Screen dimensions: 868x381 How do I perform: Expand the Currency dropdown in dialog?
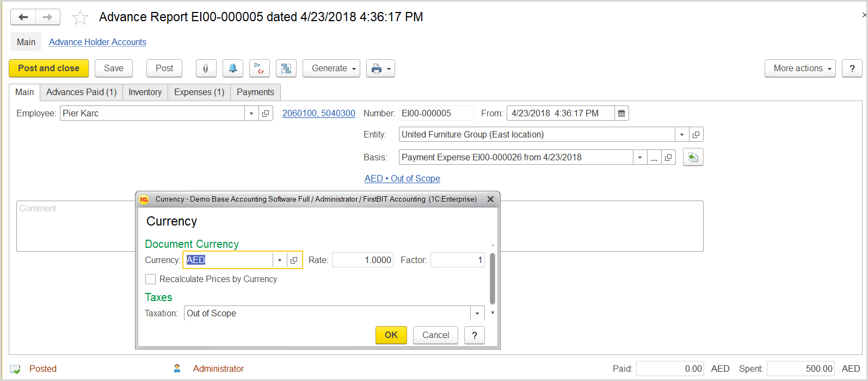point(280,260)
